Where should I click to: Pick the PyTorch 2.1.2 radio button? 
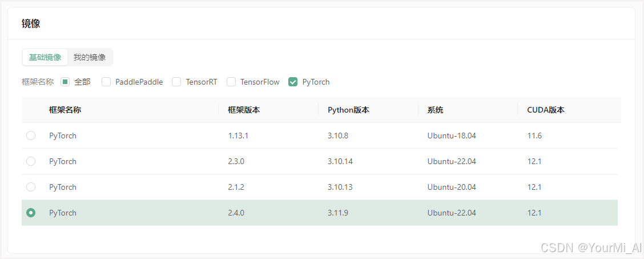pos(31,187)
